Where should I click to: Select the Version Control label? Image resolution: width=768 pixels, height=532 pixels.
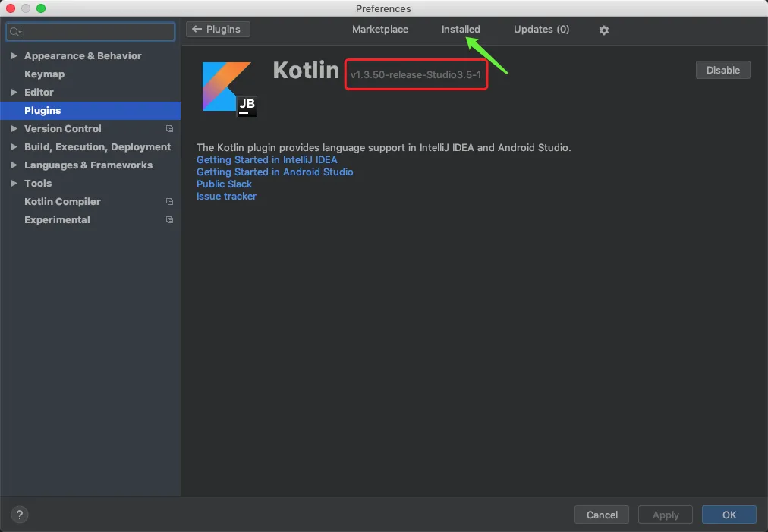(63, 128)
